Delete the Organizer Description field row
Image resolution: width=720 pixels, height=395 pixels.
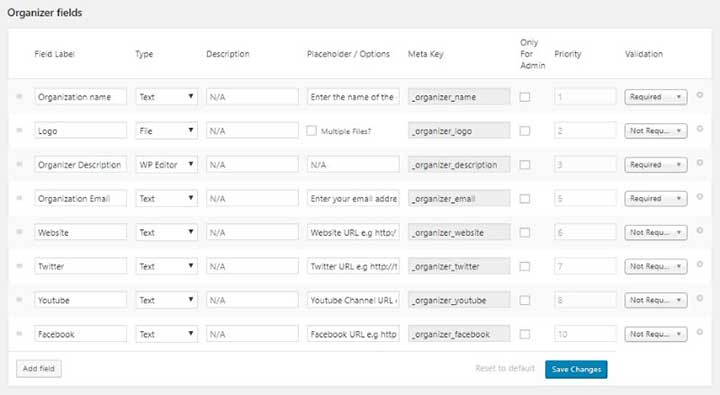(x=699, y=163)
